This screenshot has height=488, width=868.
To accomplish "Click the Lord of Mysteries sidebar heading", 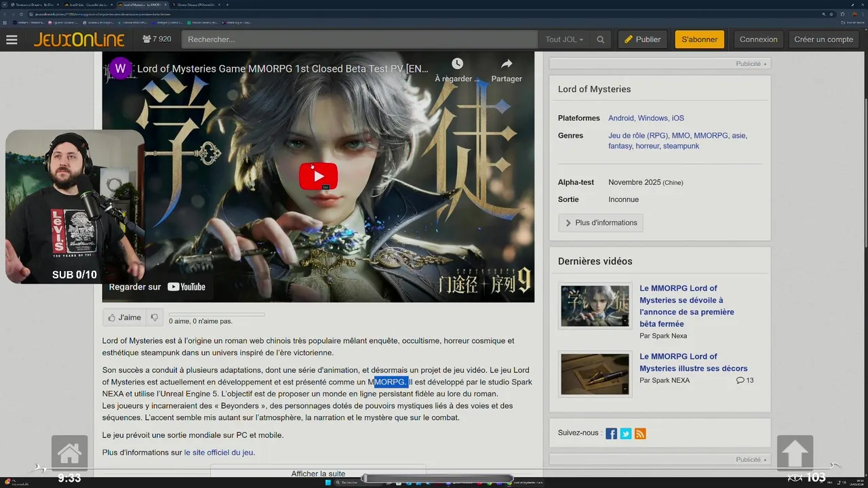I will tap(594, 89).
